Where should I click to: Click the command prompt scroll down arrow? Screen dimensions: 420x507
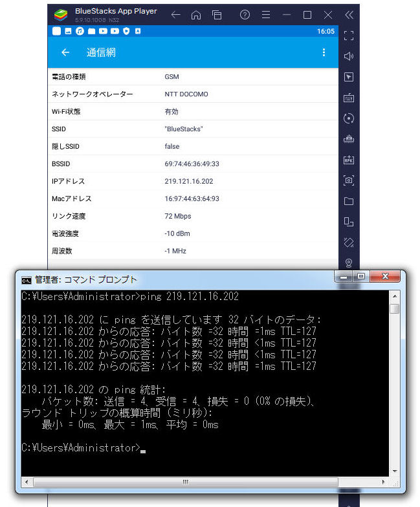pos(395,471)
